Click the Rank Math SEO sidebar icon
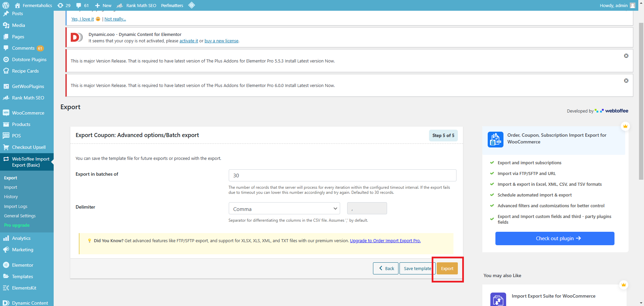 pyautogui.click(x=6, y=98)
